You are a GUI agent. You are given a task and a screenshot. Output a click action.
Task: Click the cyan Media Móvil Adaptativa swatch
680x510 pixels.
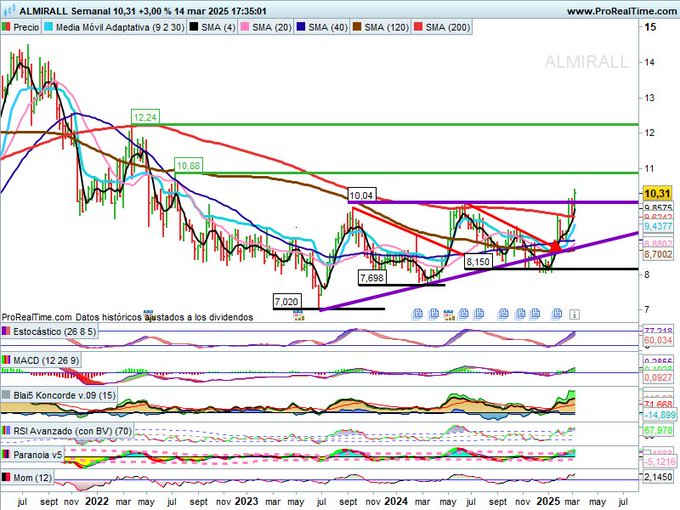(49, 27)
